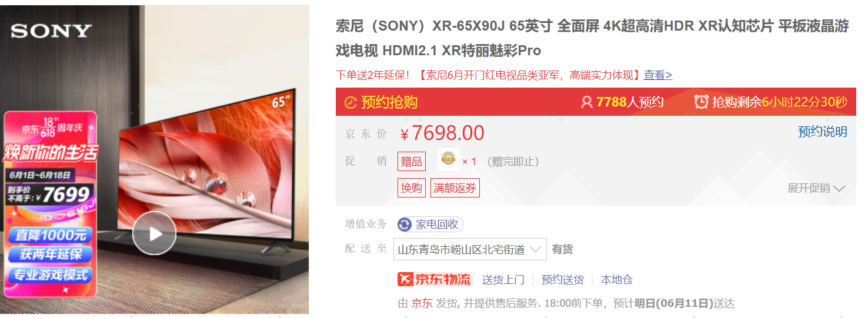Open the 山东青岛市崂山区北宅街道 delivery address dropdown
The width and height of the screenshot is (868, 318).
point(470,249)
